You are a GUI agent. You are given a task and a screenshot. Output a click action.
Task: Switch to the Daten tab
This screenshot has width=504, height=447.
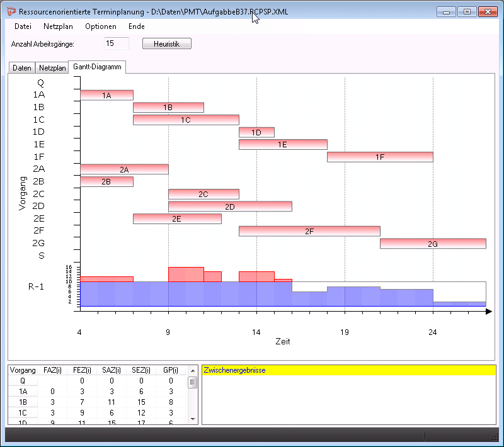[x=22, y=68]
